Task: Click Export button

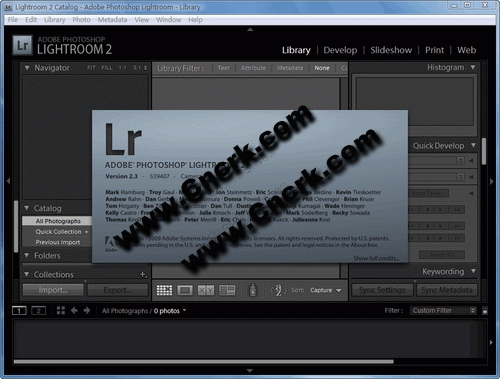Action: (117, 290)
